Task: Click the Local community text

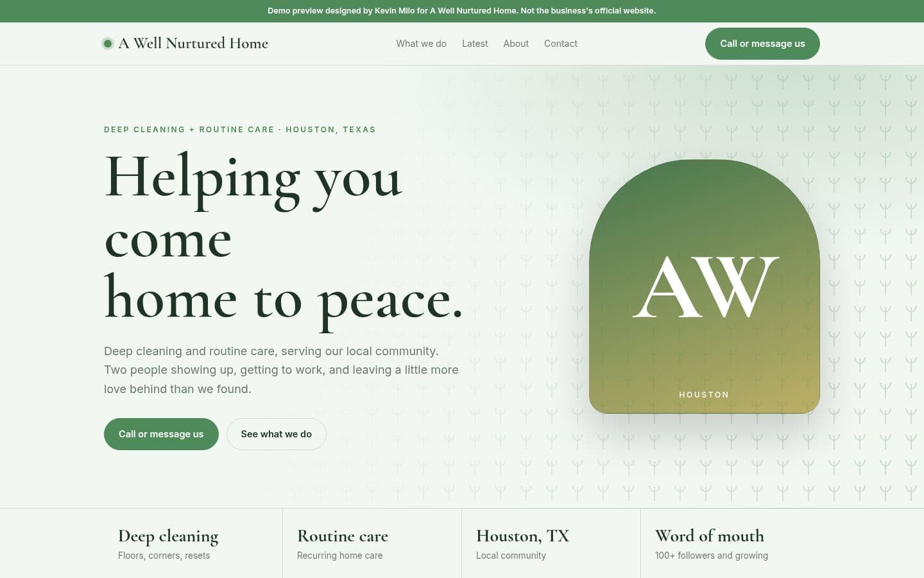Action: coord(511,556)
